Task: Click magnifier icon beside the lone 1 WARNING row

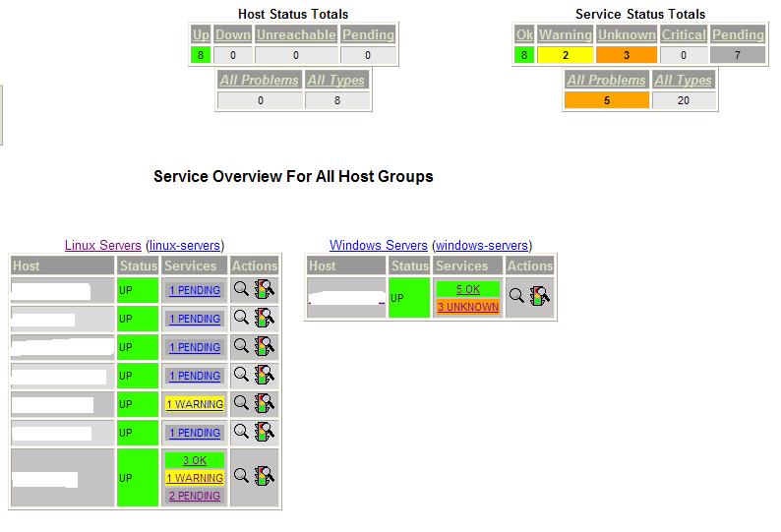Action: [242, 403]
